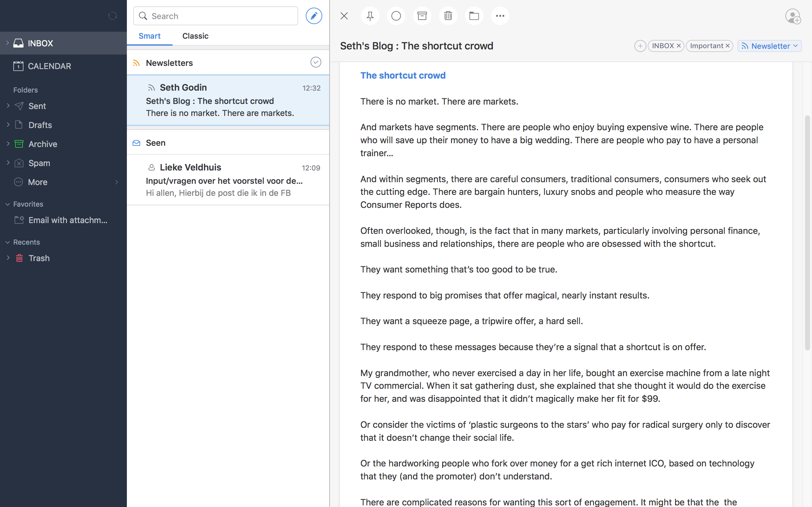This screenshot has height=507, width=812.
Task: Archive the Seth Godin email
Action: (x=422, y=16)
